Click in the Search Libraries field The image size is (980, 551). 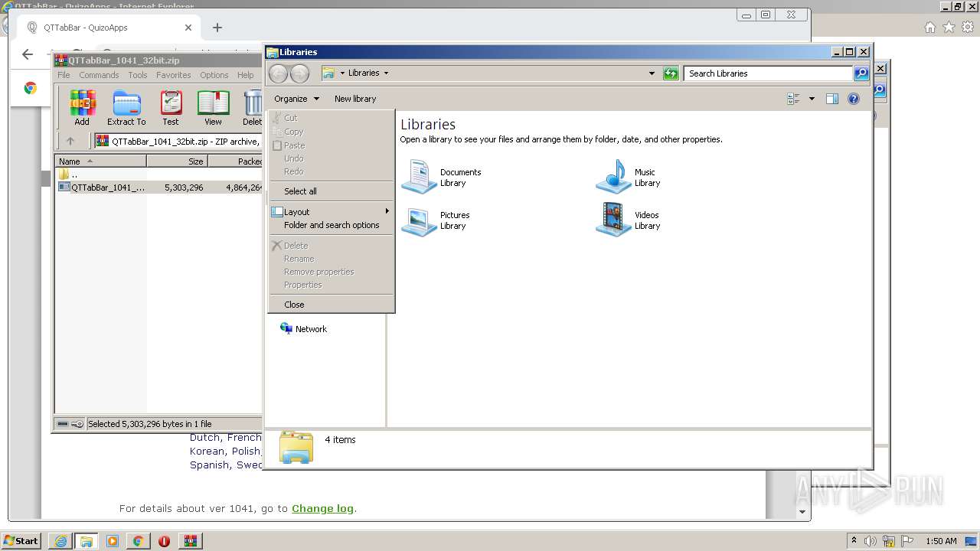[x=768, y=73]
